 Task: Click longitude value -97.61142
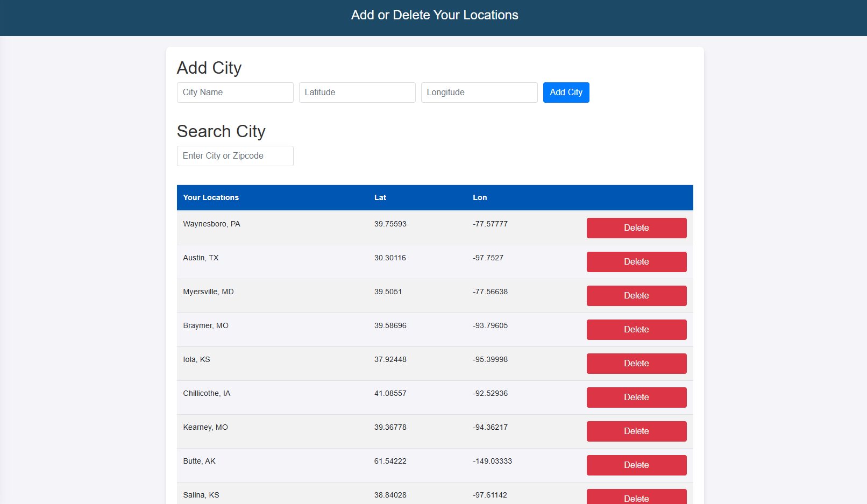(x=490, y=495)
